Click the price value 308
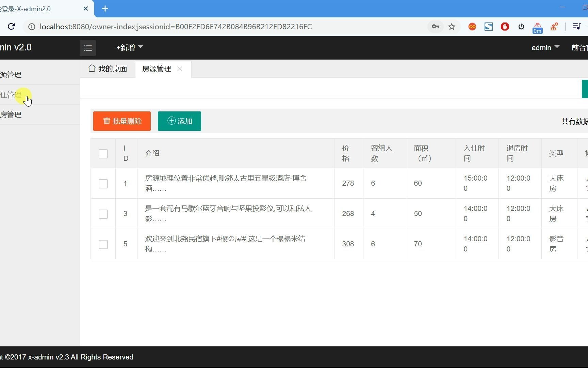This screenshot has height=368, width=588. (x=348, y=244)
